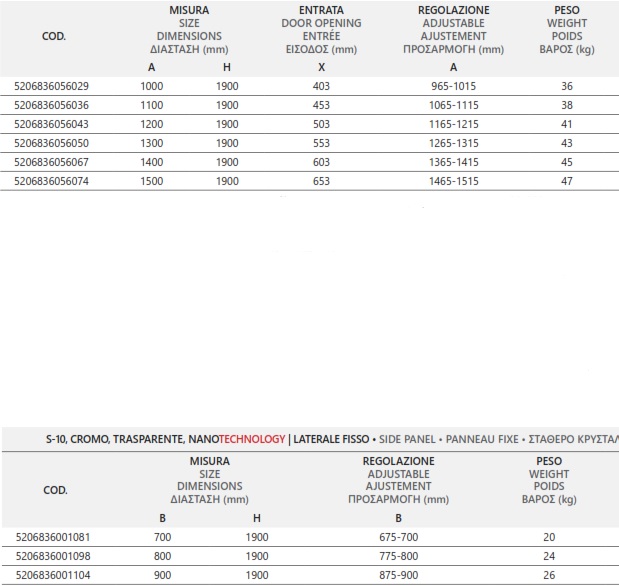Click door opening value 653
This screenshot has height=586, width=619.
pos(321,181)
